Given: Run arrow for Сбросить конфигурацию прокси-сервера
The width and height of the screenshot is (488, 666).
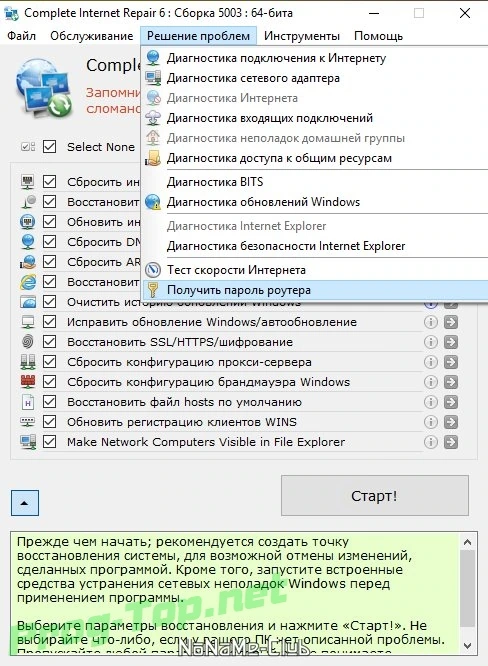Looking at the screenshot, I should tap(451, 362).
